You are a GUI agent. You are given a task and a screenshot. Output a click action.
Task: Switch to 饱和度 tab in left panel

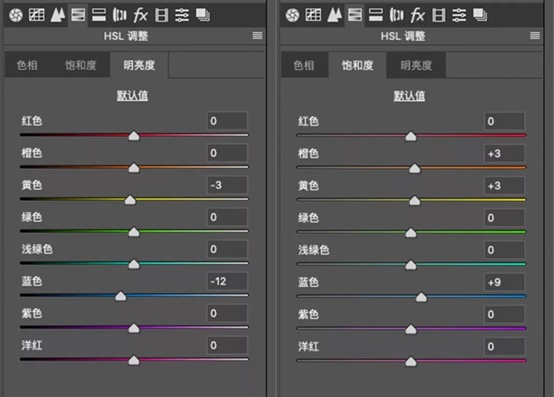(81, 65)
